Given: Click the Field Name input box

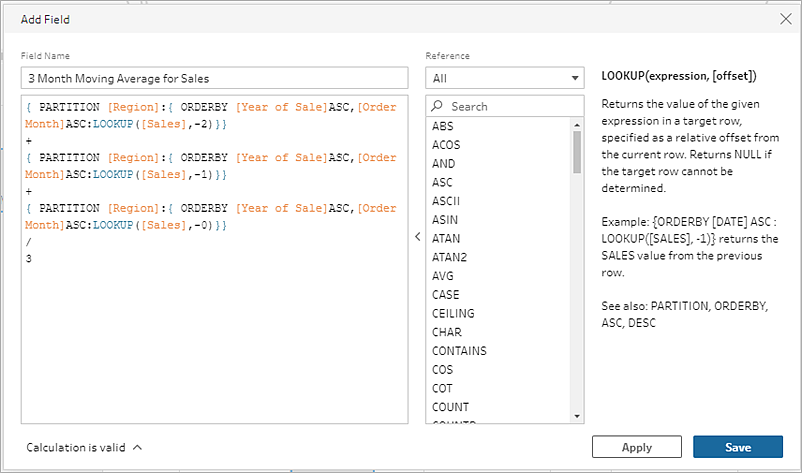Looking at the screenshot, I should (x=214, y=78).
